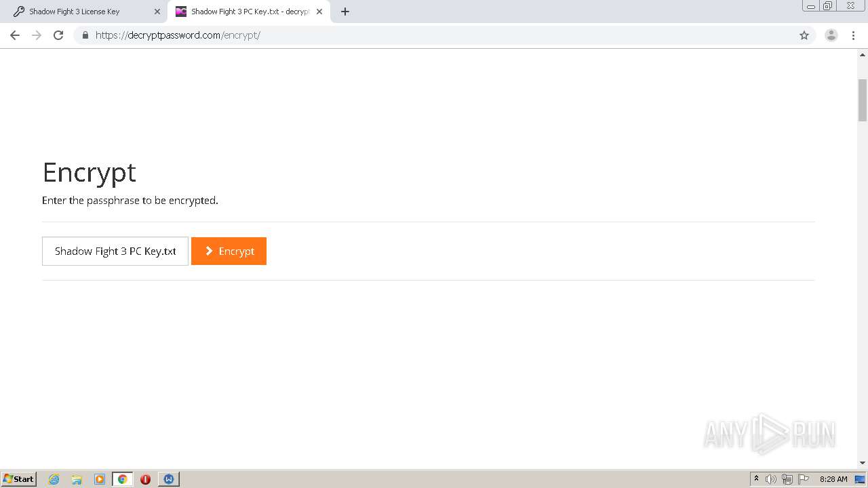Bookmark this page with the star
Image resolution: width=868 pixels, height=488 pixels.
point(804,35)
